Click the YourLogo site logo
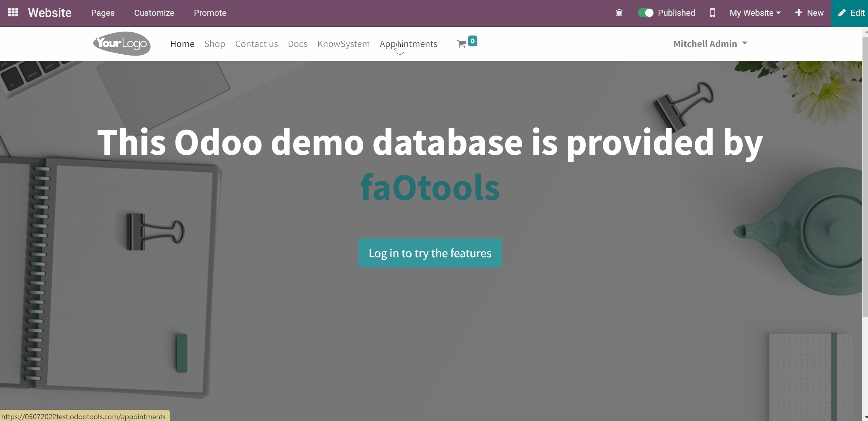 [x=122, y=43]
